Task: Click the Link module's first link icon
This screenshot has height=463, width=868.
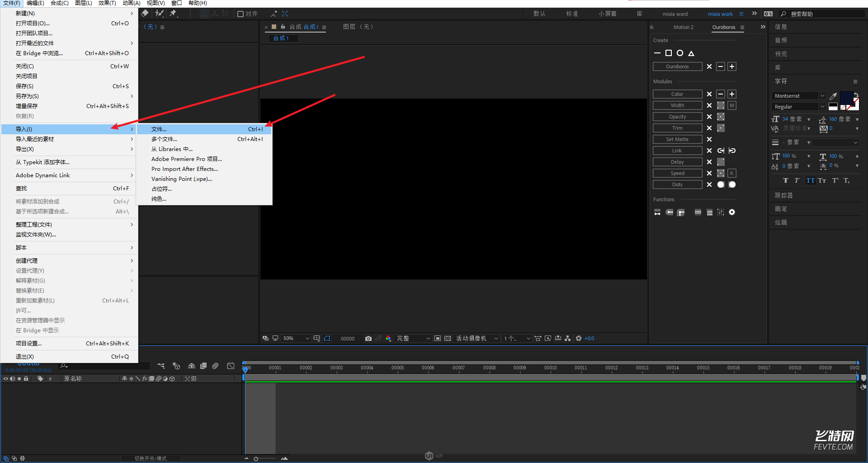Action: (721, 151)
